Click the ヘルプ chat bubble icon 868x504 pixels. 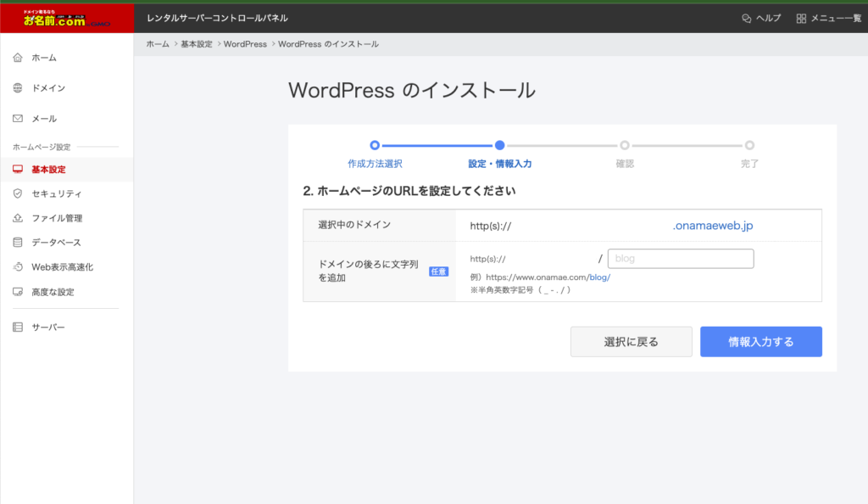[x=746, y=19]
